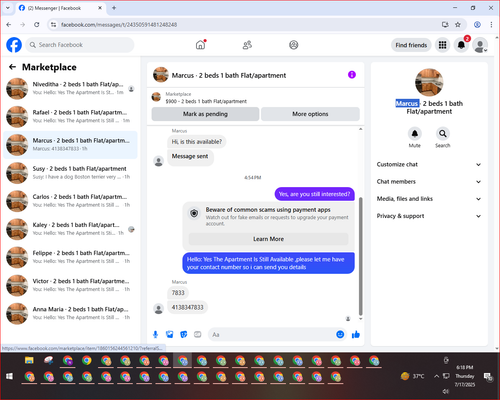Show hidden tray icons chevron
Image resolution: width=500 pixels, height=400 pixels.
[436, 376]
